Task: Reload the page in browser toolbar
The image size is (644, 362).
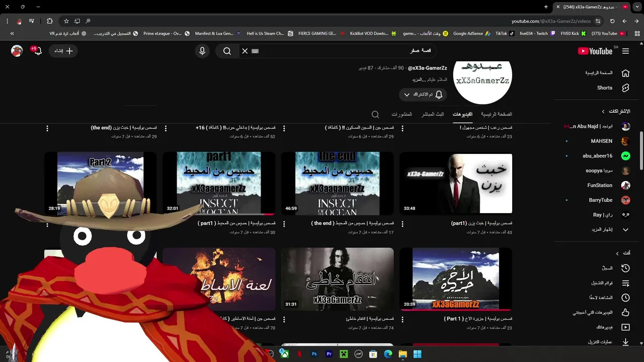Action: click(x=612, y=21)
